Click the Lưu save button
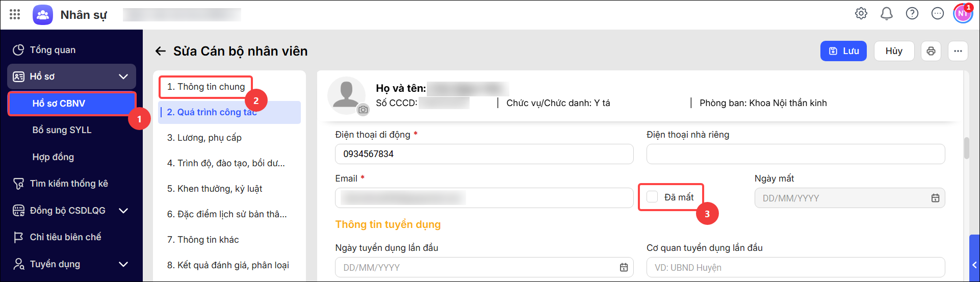The height and width of the screenshot is (282, 980). pyautogui.click(x=843, y=51)
